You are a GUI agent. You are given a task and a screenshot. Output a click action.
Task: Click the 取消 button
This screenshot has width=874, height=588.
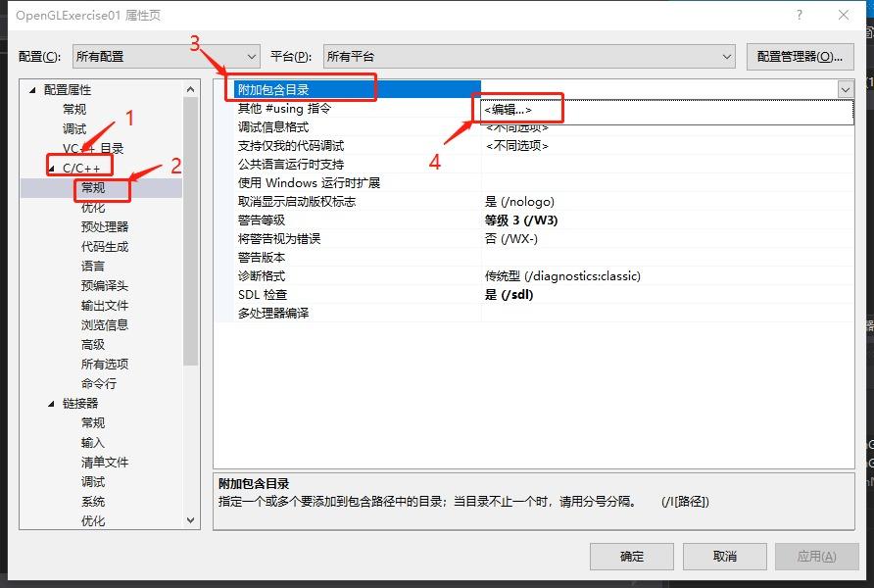coord(724,556)
